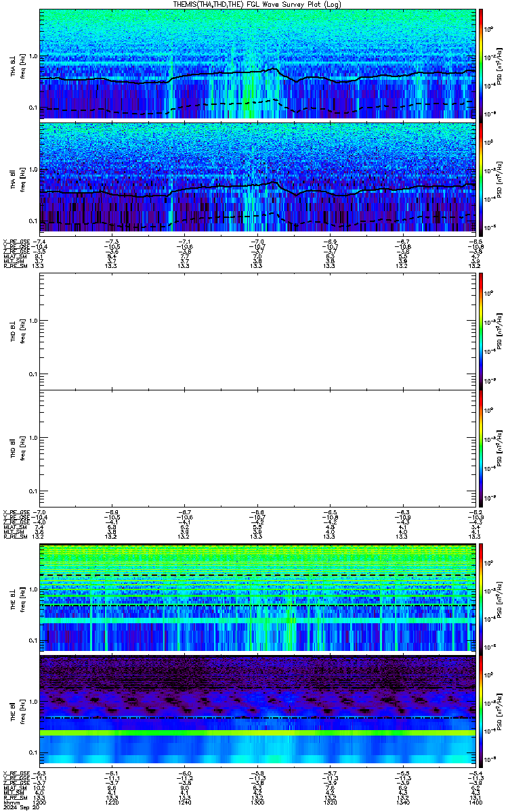Click the 1220 time tick label
This screenshot has width=508, height=812.
112,803
